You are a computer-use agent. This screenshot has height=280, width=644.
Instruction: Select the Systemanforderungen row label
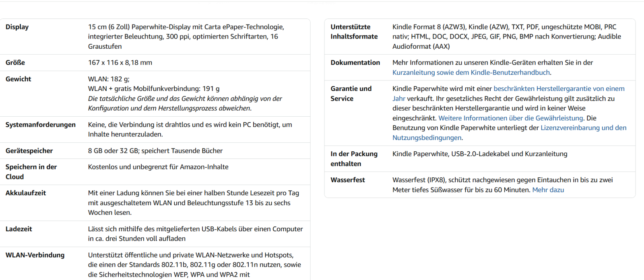pyautogui.click(x=41, y=125)
